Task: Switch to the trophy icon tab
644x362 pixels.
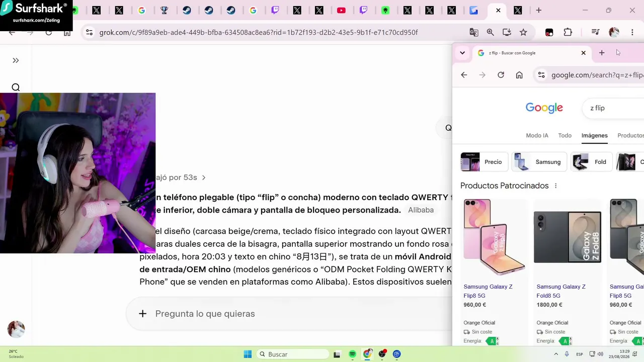Action: coord(164,10)
